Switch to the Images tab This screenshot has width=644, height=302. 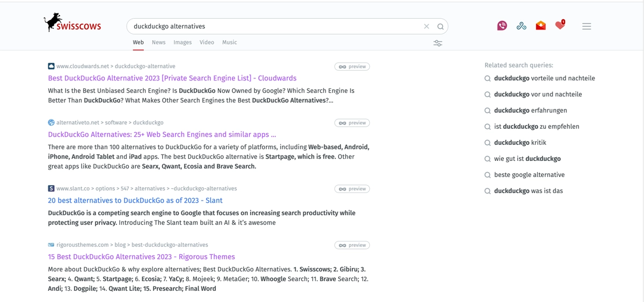click(182, 42)
